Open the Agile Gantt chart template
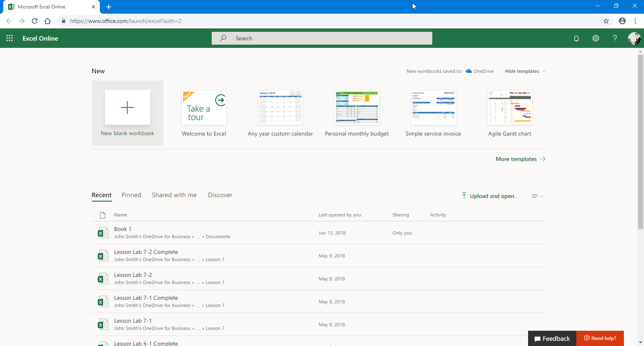This screenshot has width=644, height=346. tap(510, 113)
